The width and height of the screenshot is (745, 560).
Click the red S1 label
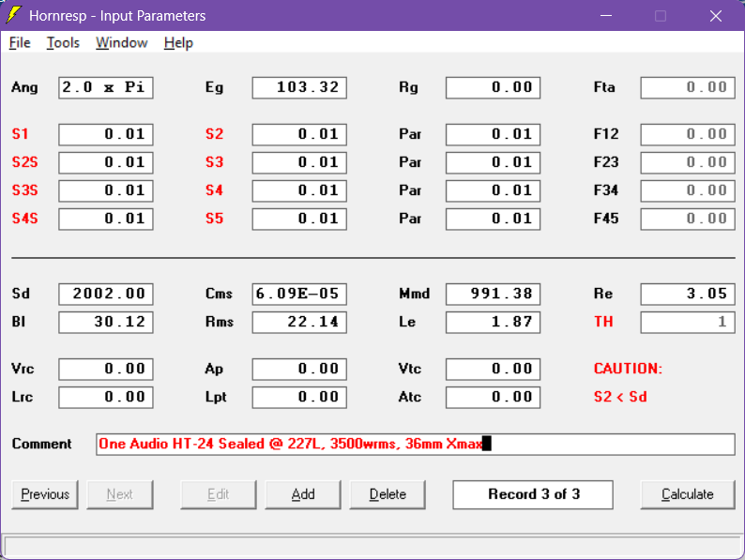point(20,134)
